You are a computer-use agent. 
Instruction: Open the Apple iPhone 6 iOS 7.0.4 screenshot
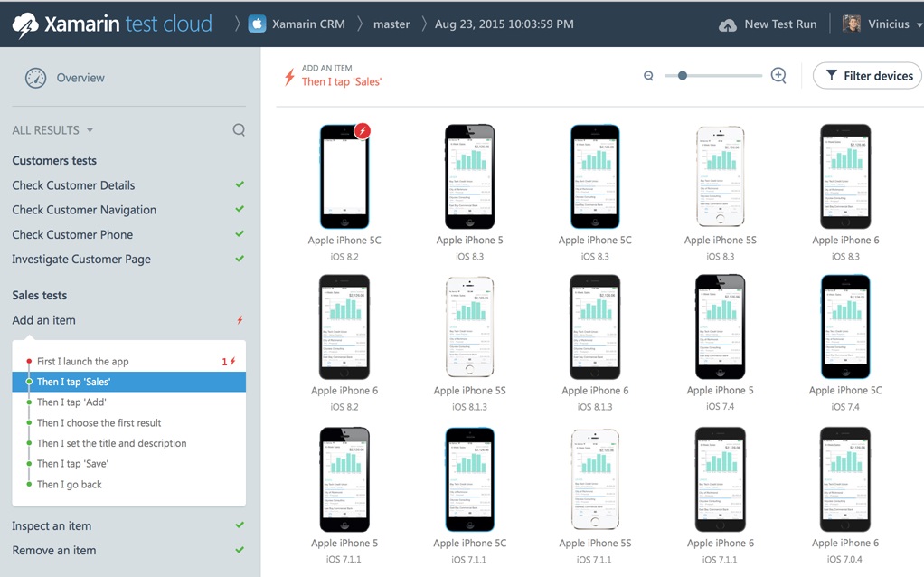[845, 479]
